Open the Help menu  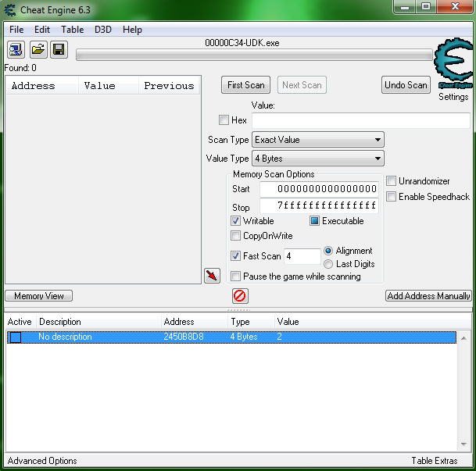[x=132, y=30]
